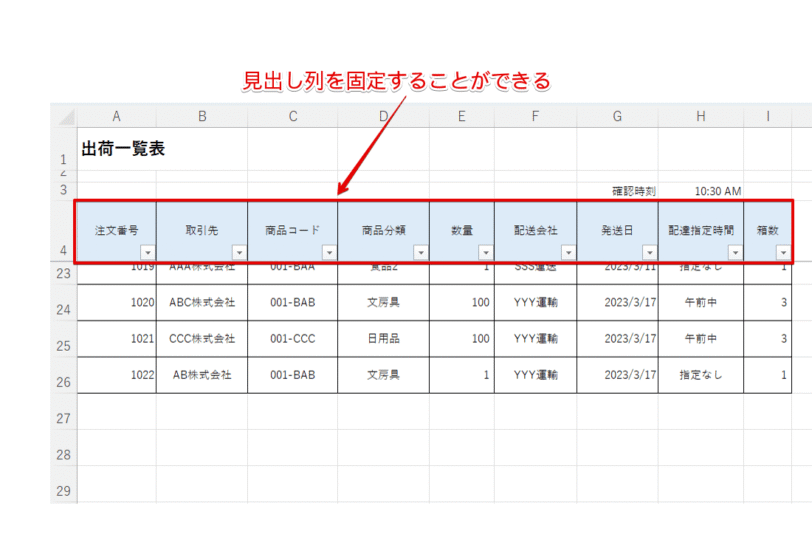This screenshot has width=812, height=554.
Task: Select column B header
Action: pyautogui.click(x=202, y=116)
